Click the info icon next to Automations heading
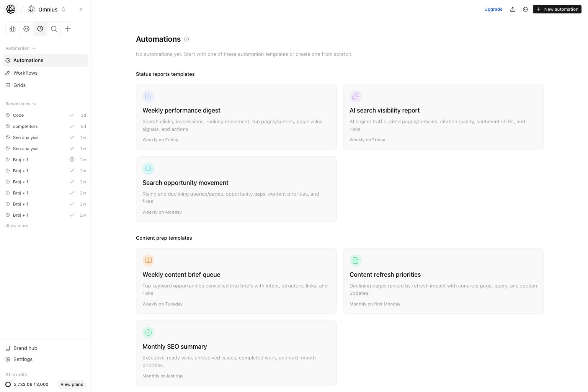Screen dimensions: 588x392 coord(186,39)
